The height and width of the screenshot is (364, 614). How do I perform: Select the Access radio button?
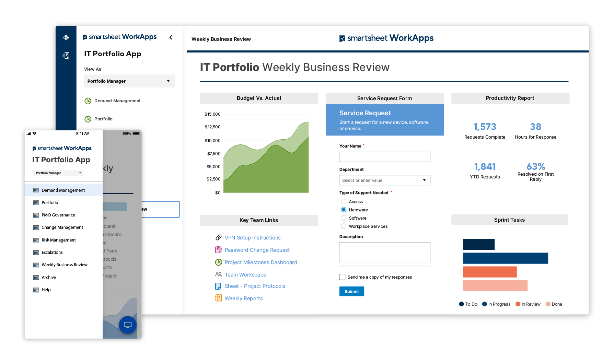point(344,202)
